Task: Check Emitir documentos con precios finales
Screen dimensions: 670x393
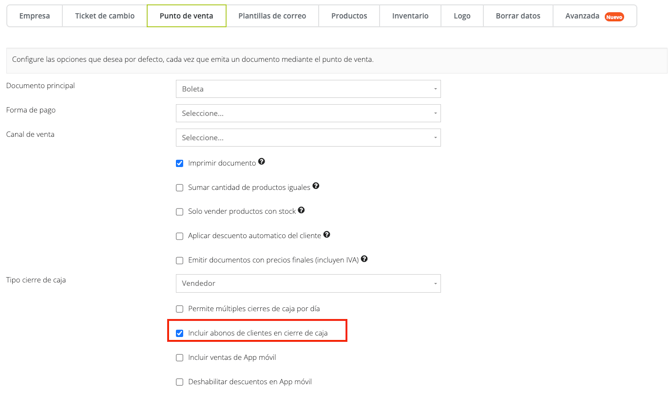Action: pyautogui.click(x=179, y=261)
